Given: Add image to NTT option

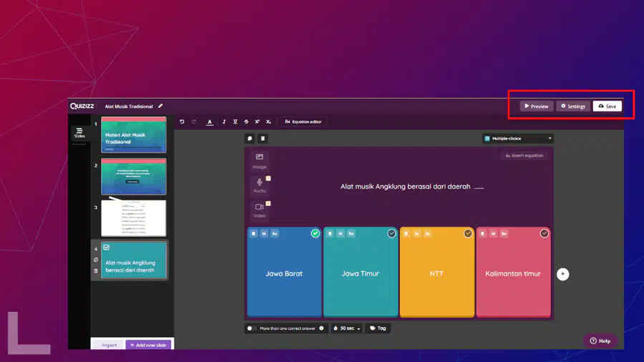Looking at the screenshot, I should click(x=417, y=233).
